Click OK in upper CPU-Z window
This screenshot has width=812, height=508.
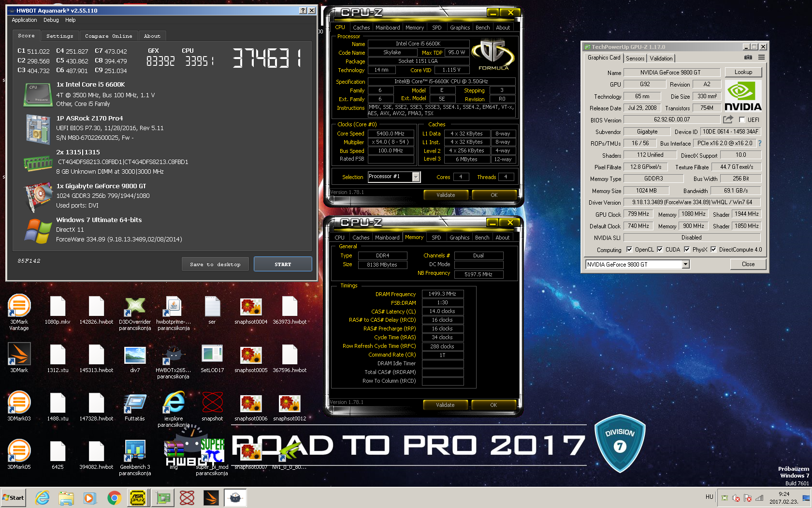(x=494, y=195)
